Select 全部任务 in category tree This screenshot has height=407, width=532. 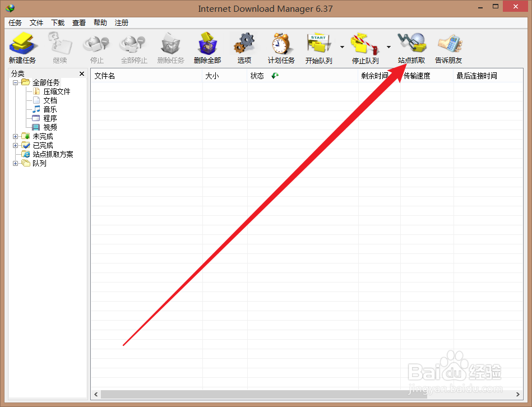46,82
